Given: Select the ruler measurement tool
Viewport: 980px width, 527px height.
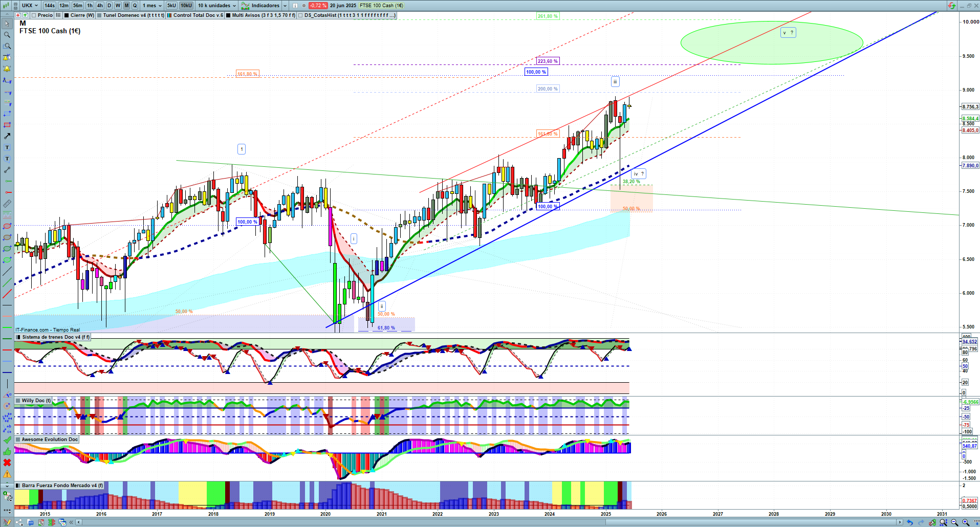Looking at the screenshot, I should click(x=7, y=204).
